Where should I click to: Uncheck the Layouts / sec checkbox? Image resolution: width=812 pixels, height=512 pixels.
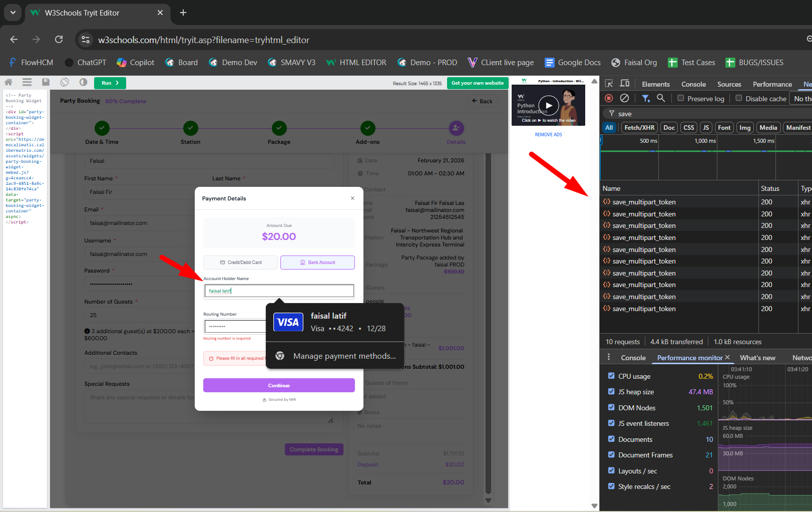tap(611, 470)
